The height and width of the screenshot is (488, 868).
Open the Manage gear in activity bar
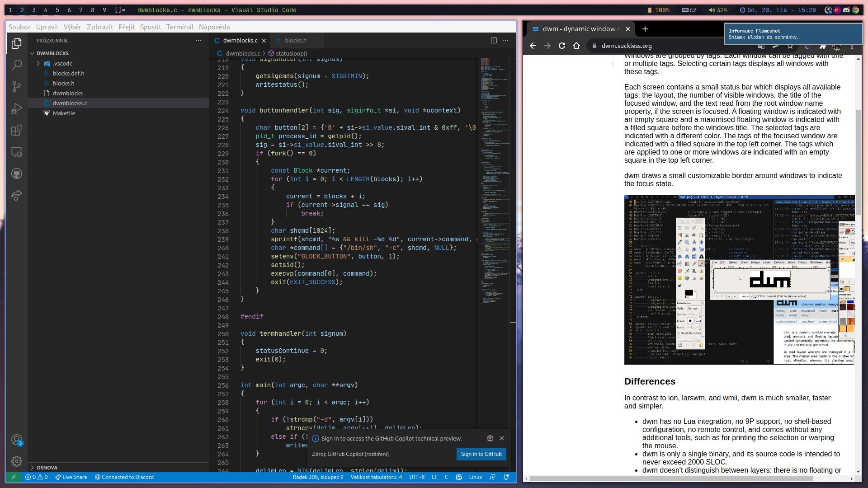click(17, 461)
